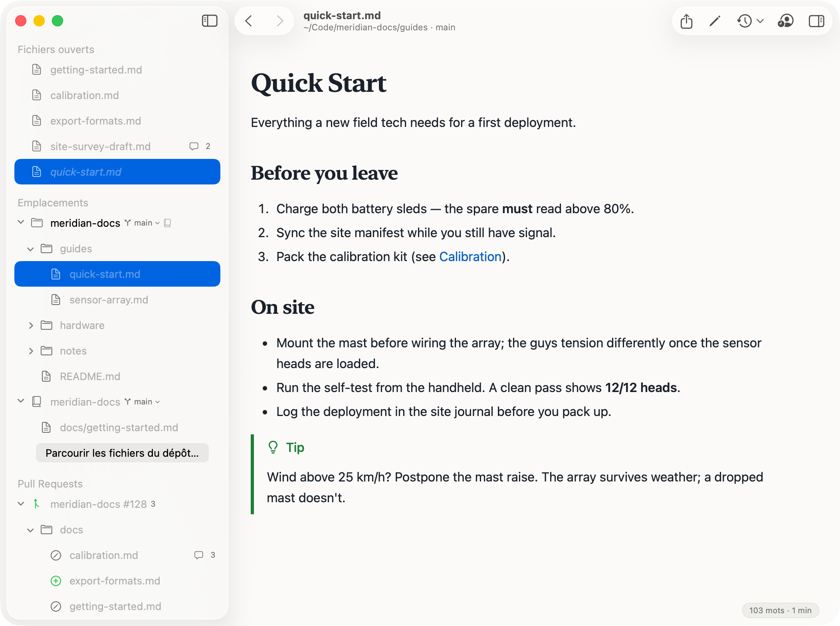Click the file path ~/Code/meridian-docs/guides
This screenshot has width=840, height=626.
click(x=365, y=28)
